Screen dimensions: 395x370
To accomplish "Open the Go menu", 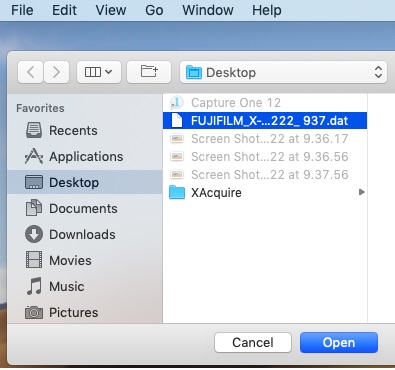I will 154,10.
